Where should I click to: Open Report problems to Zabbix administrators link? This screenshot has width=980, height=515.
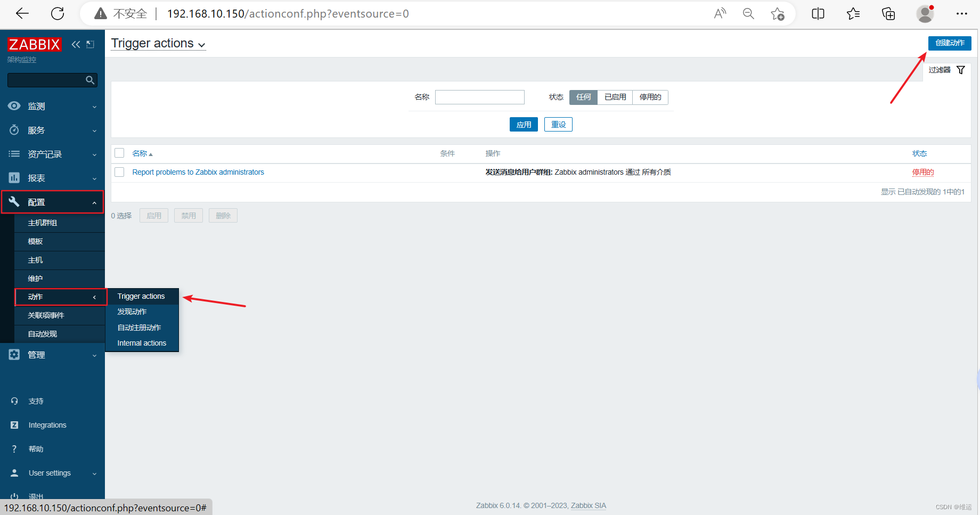click(198, 172)
